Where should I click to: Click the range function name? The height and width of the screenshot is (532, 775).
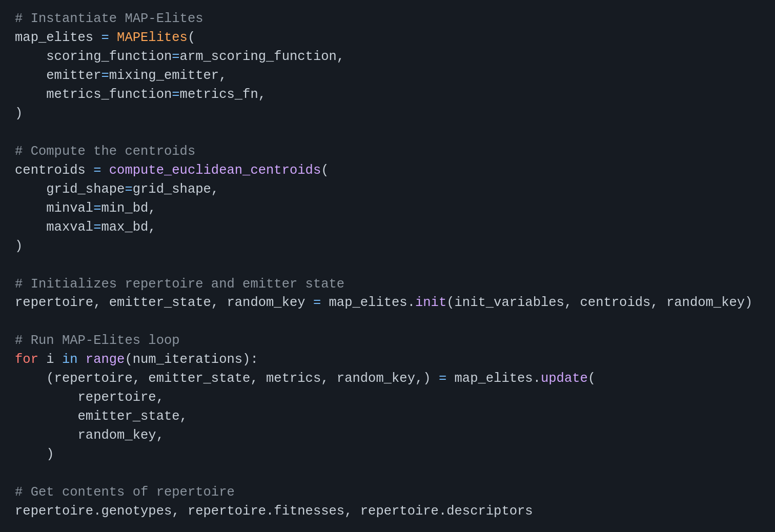click(105, 359)
